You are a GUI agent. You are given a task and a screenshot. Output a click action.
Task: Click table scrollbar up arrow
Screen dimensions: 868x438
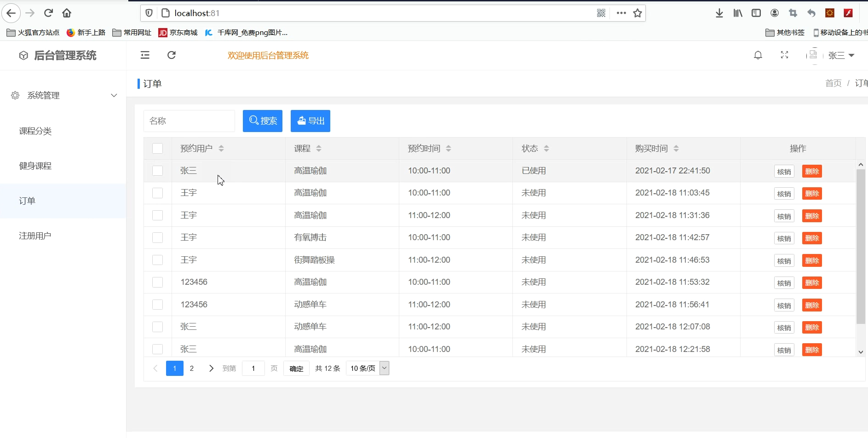pos(861,164)
